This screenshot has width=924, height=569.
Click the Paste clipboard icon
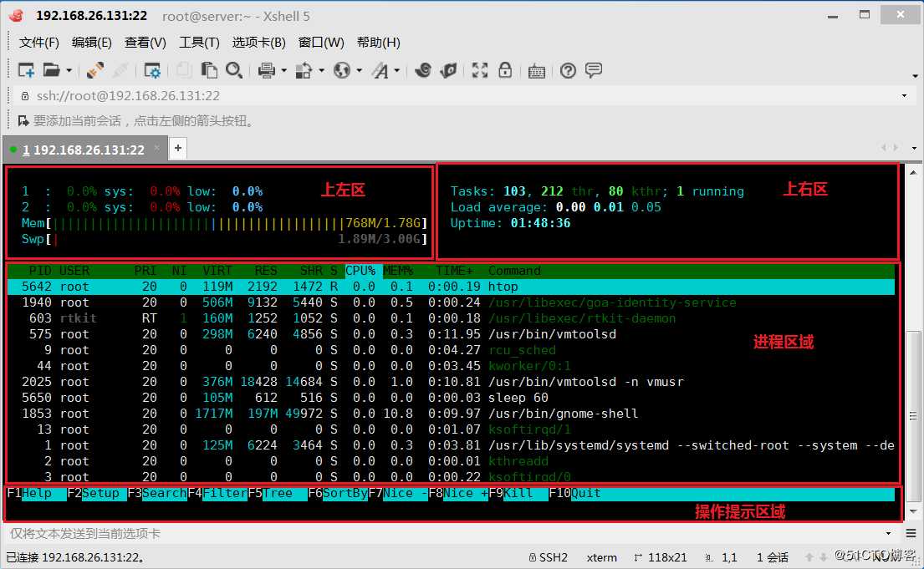point(208,71)
